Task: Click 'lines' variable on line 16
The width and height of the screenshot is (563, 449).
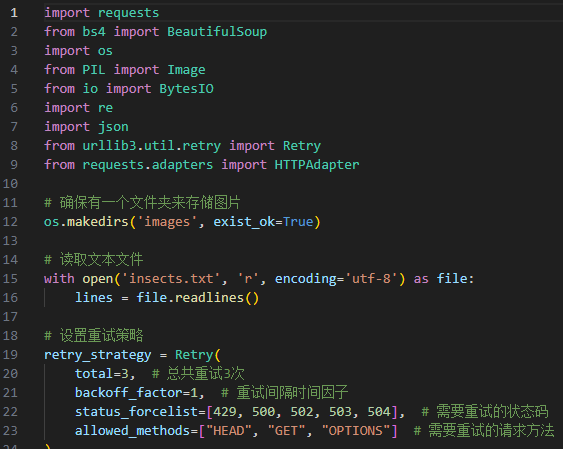Action: click(94, 298)
